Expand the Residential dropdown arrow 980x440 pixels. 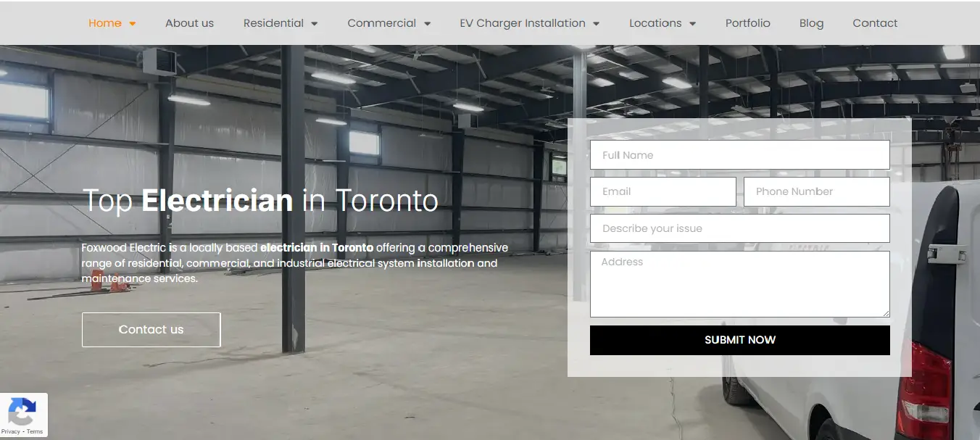tap(315, 24)
